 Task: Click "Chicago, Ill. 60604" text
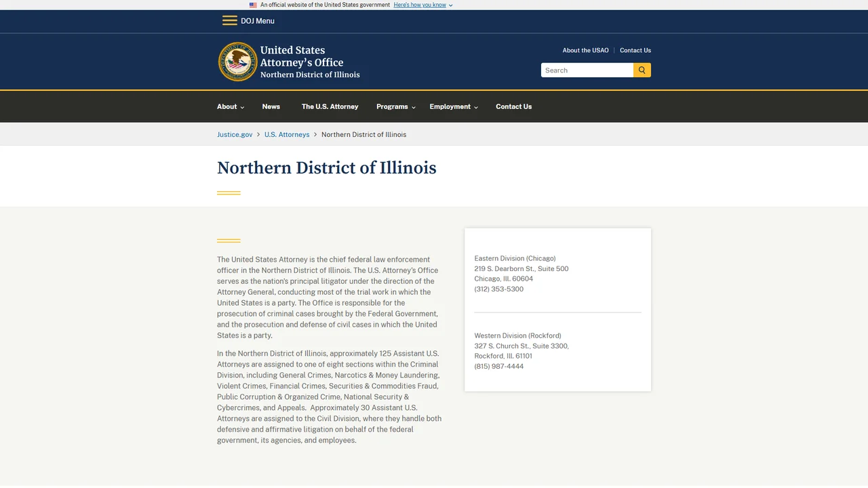(x=504, y=279)
